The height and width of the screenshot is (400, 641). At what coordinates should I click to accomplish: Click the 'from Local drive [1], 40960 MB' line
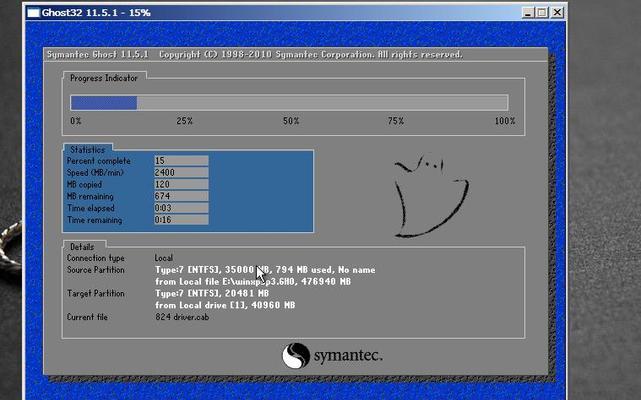tap(225, 305)
